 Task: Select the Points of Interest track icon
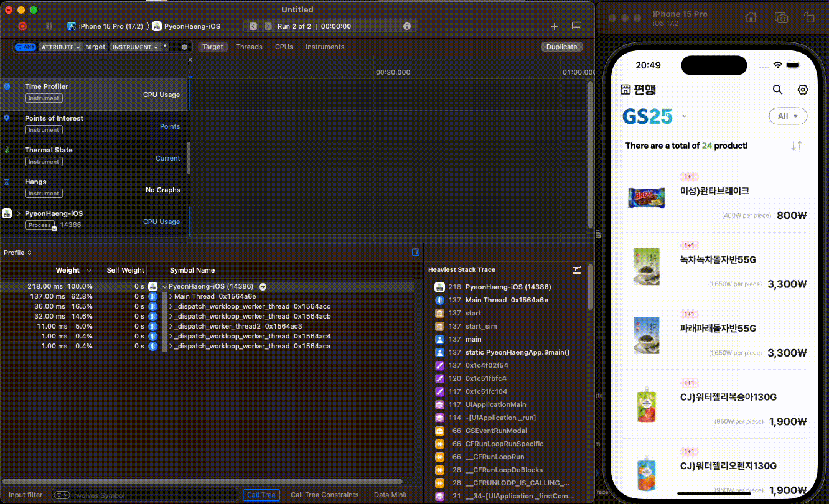7,118
